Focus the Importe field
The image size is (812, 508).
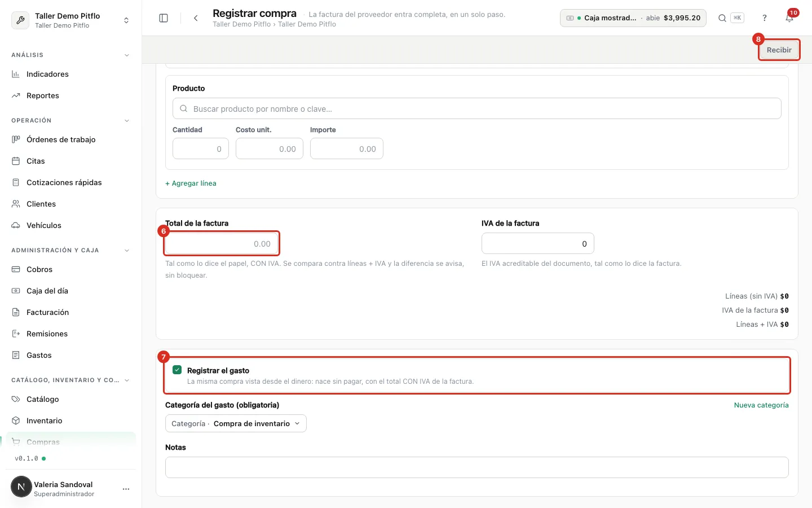pyautogui.click(x=347, y=149)
